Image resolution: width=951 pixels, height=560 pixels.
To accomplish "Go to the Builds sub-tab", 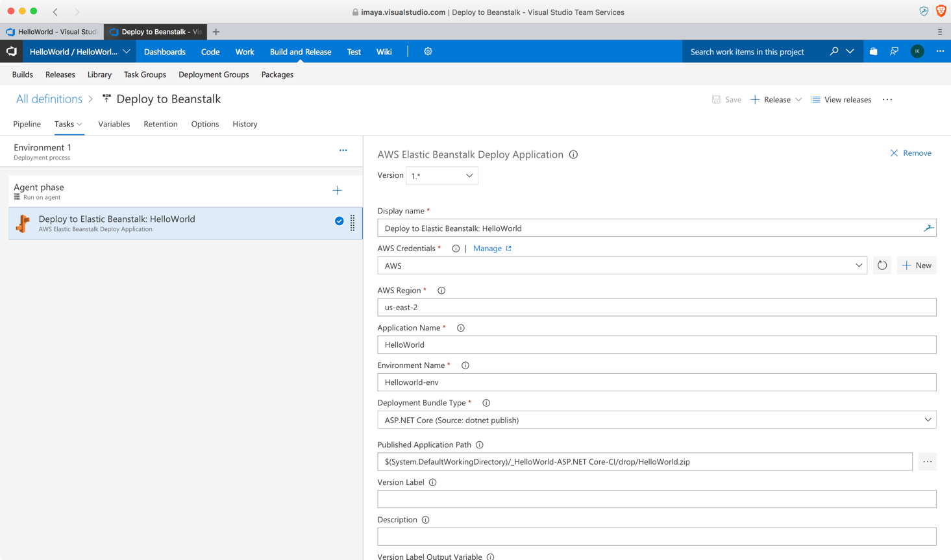I will (23, 75).
